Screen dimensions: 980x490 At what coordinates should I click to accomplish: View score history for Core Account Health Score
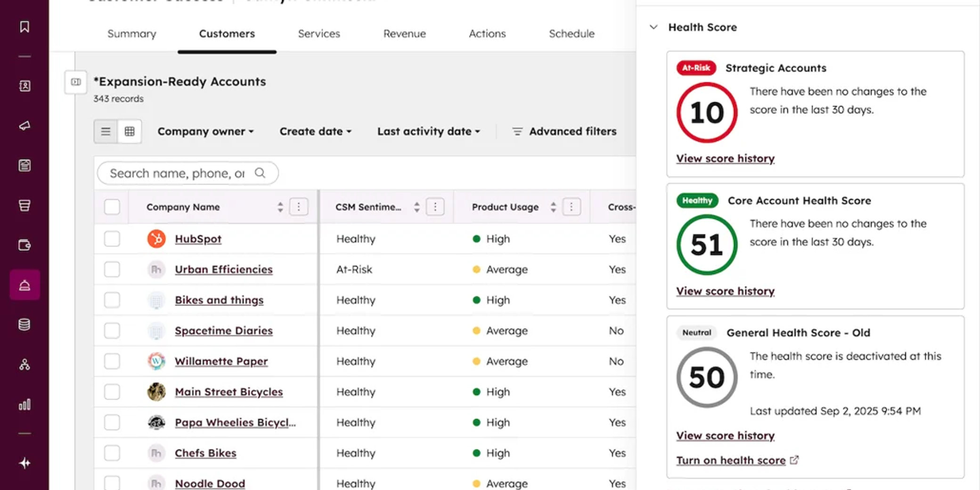[726, 291]
